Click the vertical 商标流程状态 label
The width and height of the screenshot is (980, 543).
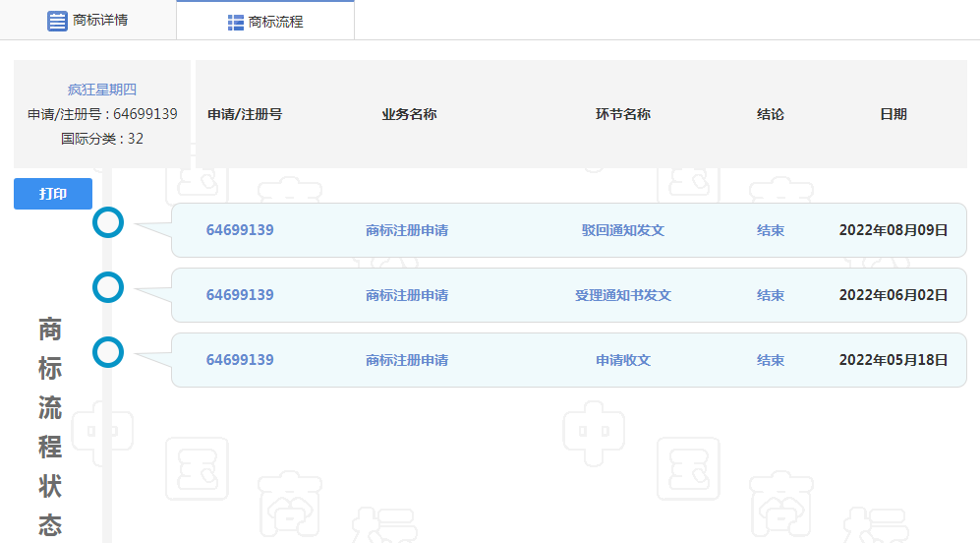click(50, 428)
